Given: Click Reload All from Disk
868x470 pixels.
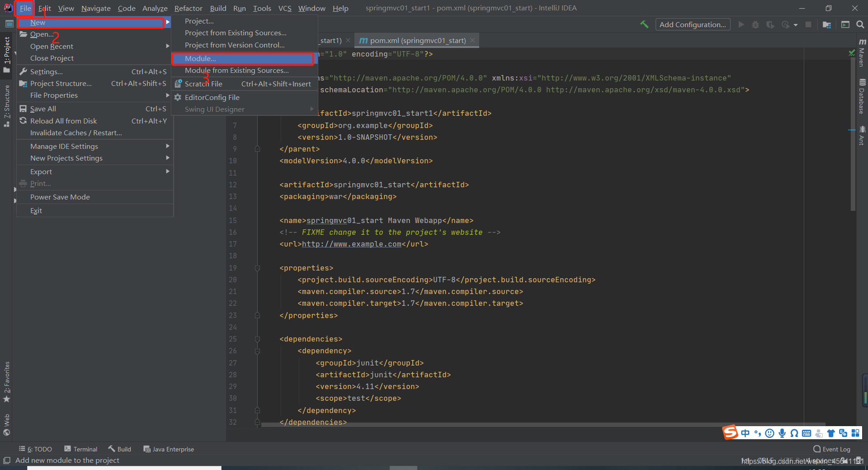Looking at the screenshot, I should point(95,121).
